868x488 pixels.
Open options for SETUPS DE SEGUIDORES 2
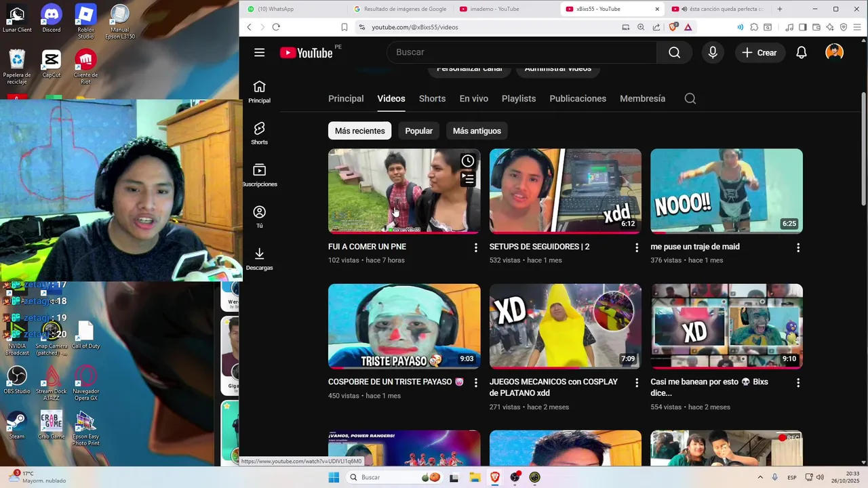636,248
